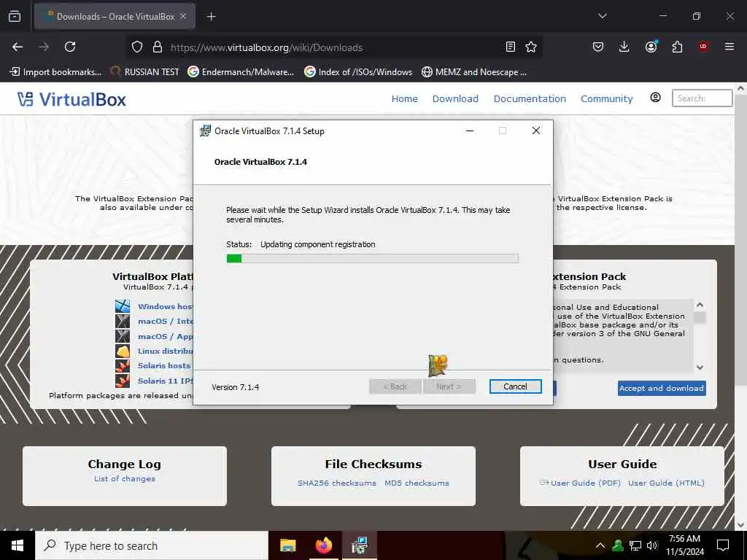Image resolution: width=747 pixels, height=560 pixels.
Task: Expand the list all tabs chevron
Action: [602, 16]
